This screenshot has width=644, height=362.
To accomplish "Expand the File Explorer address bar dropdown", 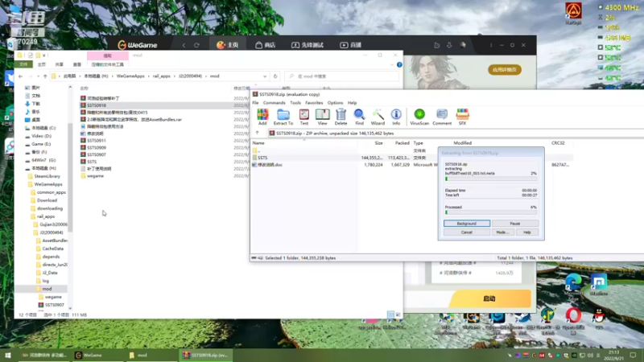I will tap(265, 76).
